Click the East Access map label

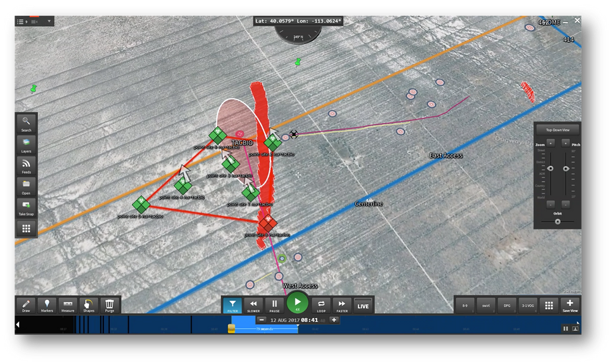click(x=446, y=155)
